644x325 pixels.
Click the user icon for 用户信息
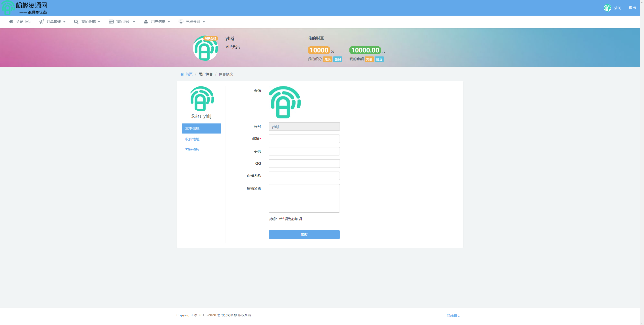[146, 22]
